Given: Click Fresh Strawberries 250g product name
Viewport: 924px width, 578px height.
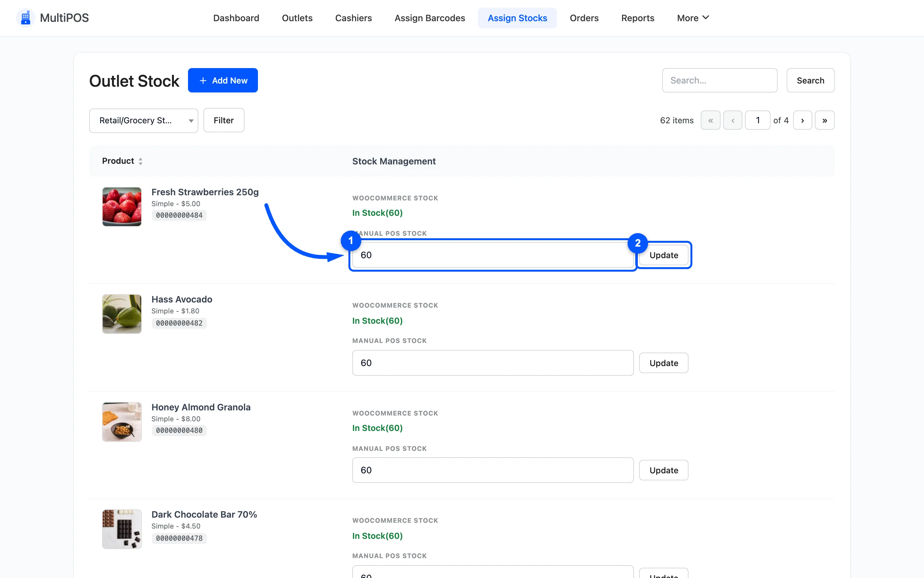Looking at the screenshot, I should 205,192.
